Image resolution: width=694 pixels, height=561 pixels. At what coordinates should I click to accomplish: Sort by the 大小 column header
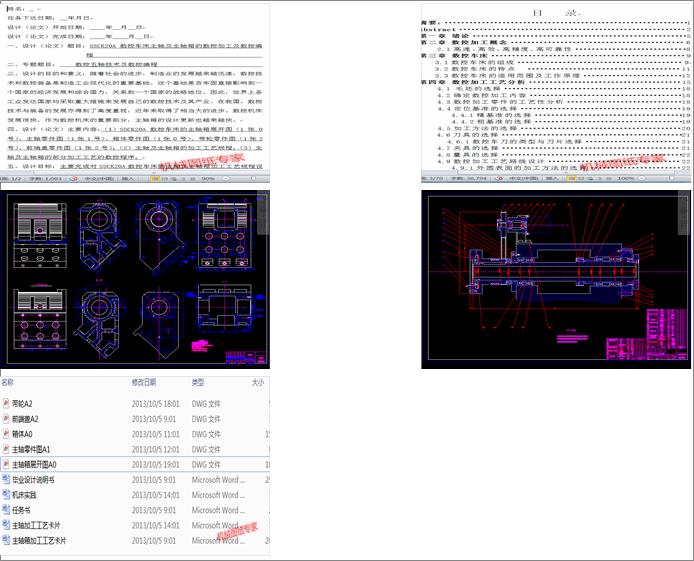[257, 383]
